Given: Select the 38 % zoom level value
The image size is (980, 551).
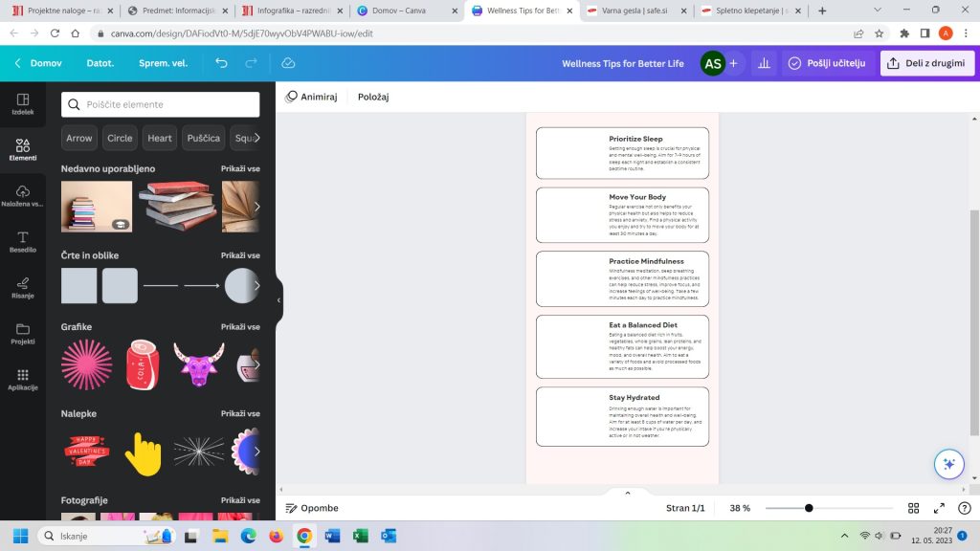Looking at the screenshot, I should [x=740, y=509].
